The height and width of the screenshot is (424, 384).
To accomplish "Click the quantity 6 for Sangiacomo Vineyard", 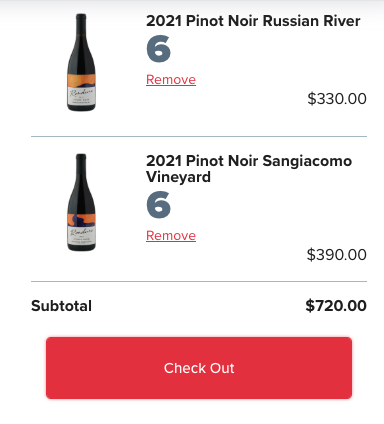I will [159, 205].
